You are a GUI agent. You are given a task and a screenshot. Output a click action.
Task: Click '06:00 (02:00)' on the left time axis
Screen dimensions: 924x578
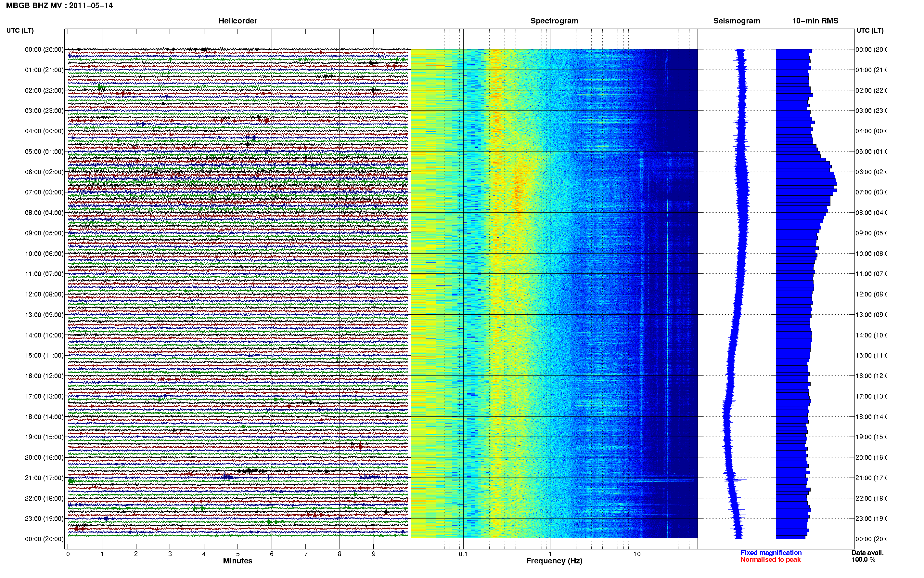point(44,172)
